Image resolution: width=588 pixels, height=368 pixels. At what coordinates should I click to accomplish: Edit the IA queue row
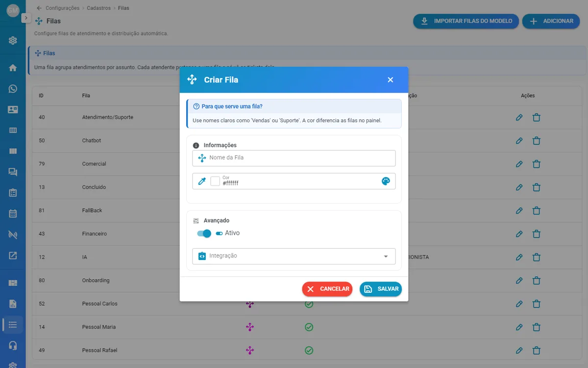click(519, 257)
